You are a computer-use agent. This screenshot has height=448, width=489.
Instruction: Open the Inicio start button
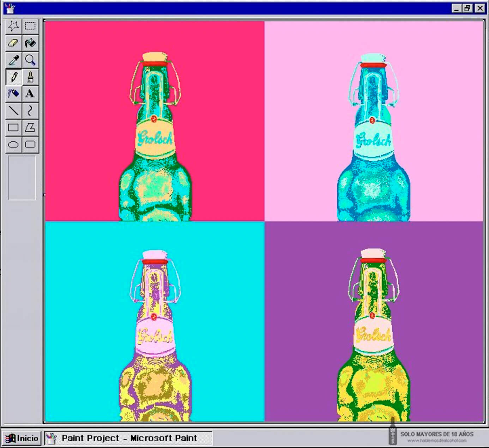click(x=22, y=438)
